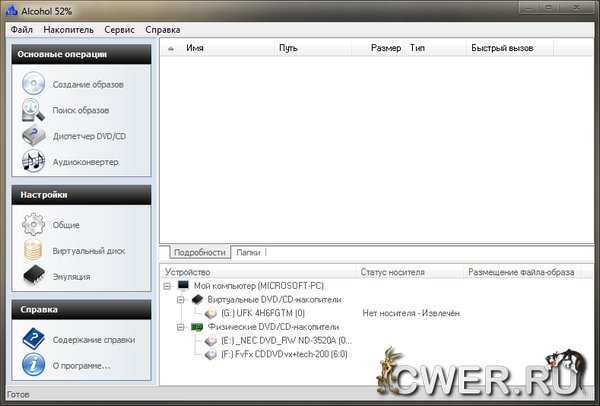Open Диспетчер DVD/CD drive icon

click(x=33, y=135)
